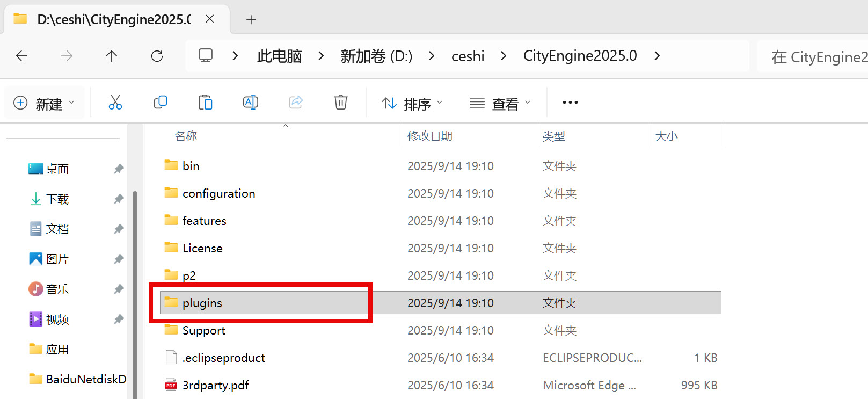This screenshot has width=868, height=399.
Task: Go up one directory level
Action: click(112, 56)
